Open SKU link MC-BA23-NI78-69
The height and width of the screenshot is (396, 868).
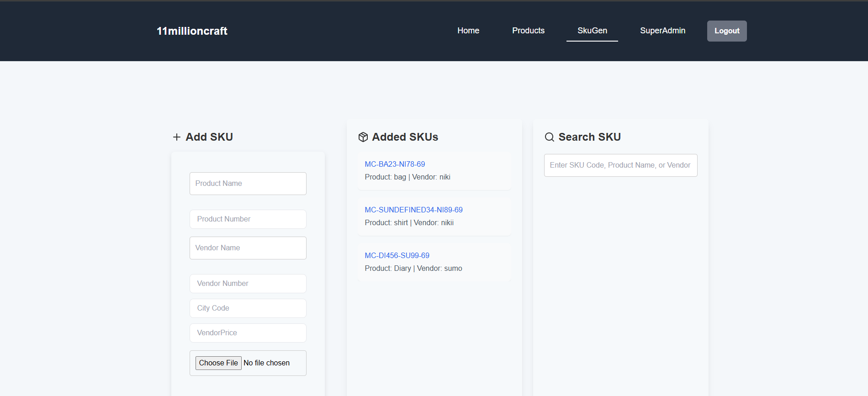tap(395, 164)
